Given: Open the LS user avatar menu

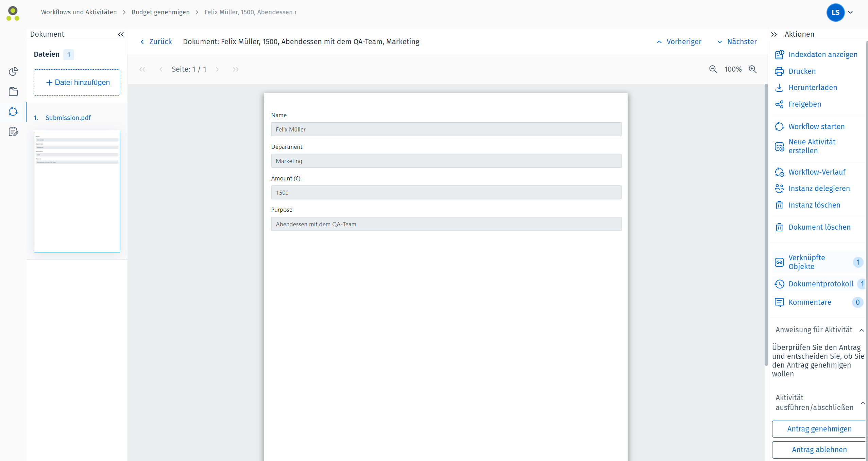Looking at the screenshot, I should pos(835,13).
